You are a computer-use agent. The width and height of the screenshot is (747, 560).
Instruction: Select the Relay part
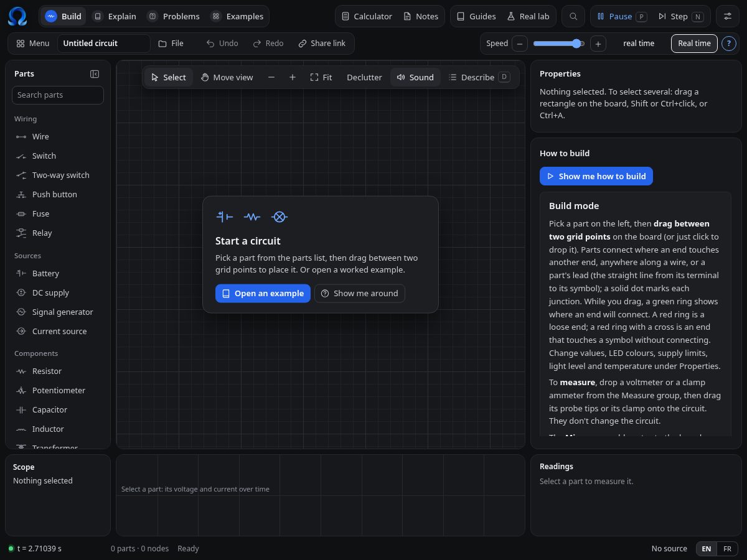[x=58, y=233]
